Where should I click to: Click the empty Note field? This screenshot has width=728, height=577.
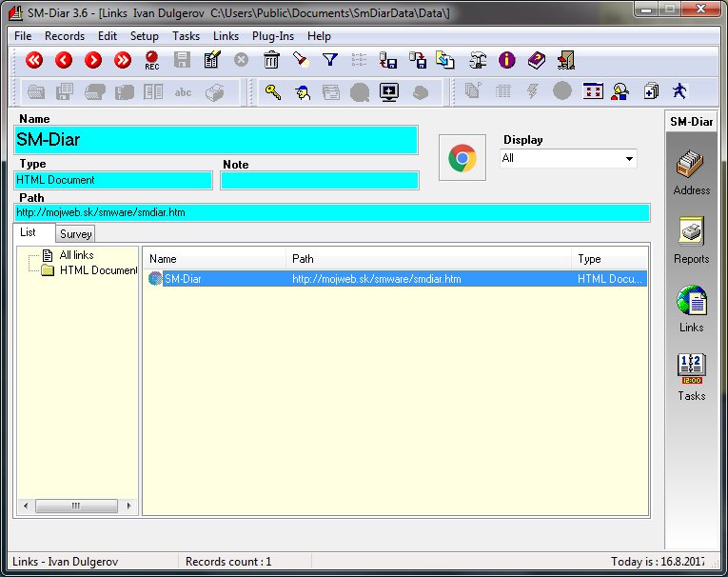pos(320,180)
